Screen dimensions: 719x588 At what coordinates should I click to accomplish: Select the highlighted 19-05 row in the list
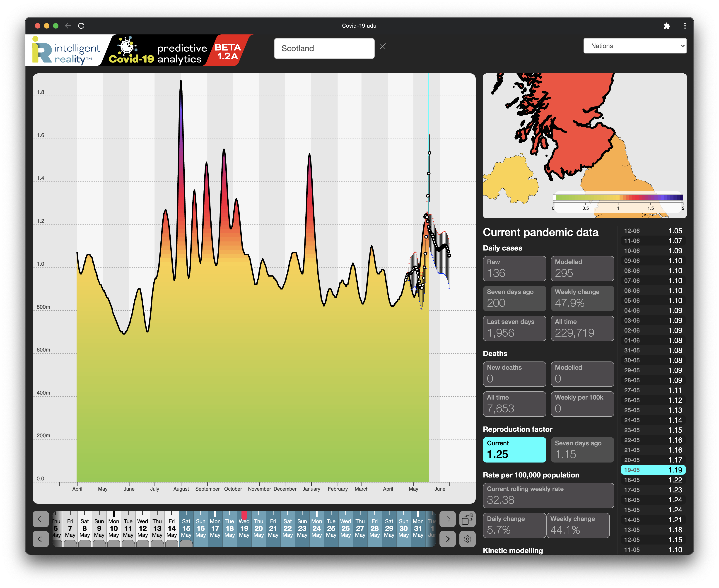coord(653,470)
